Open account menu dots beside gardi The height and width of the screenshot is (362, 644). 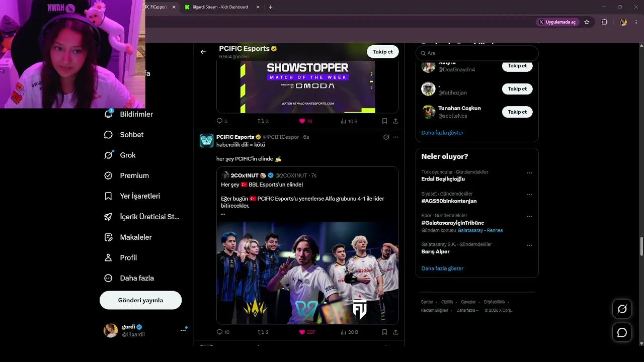183,330
